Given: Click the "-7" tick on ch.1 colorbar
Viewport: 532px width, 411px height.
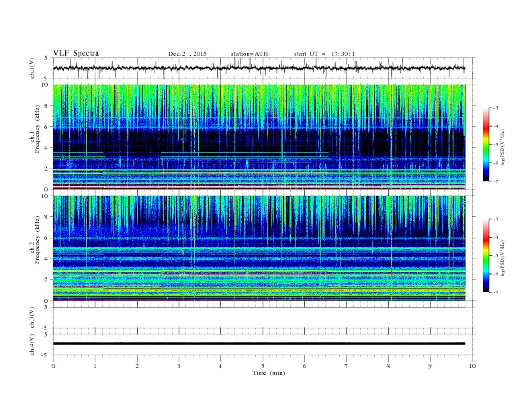Looking at the screenshot, I should point(495,181).
